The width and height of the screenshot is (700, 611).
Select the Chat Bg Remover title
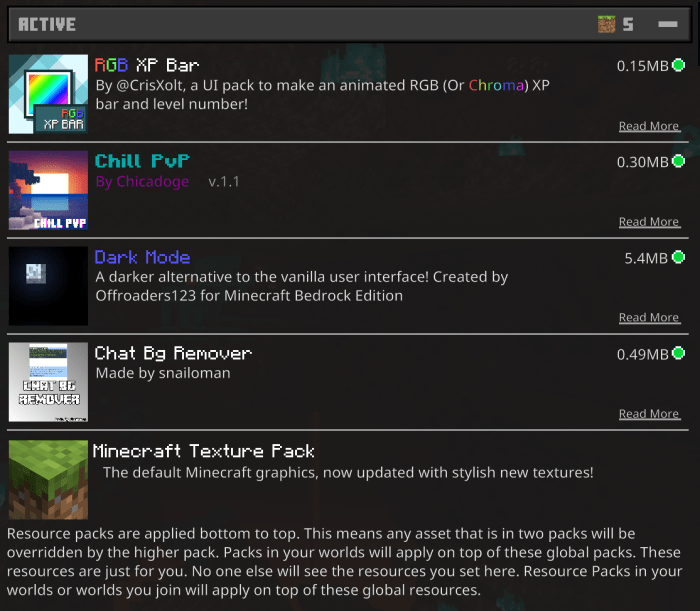pos(173,353)
